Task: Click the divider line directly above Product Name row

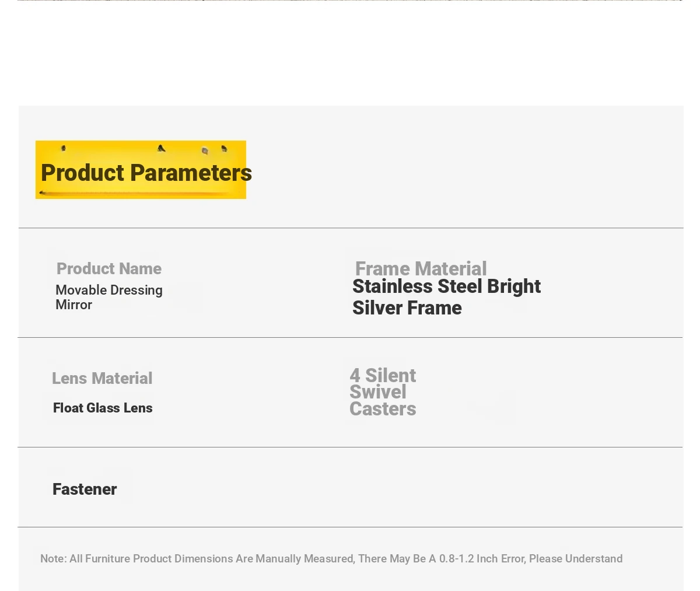Action: click(x=351, y=228)
